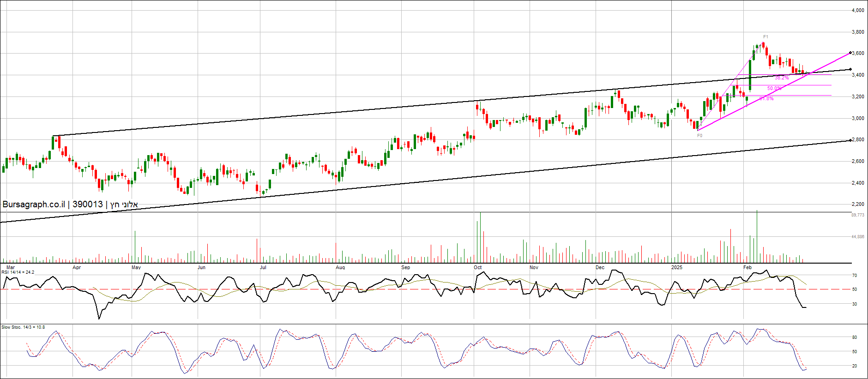
Task: Select the upper channel line right endpoint
Action: 850,70
